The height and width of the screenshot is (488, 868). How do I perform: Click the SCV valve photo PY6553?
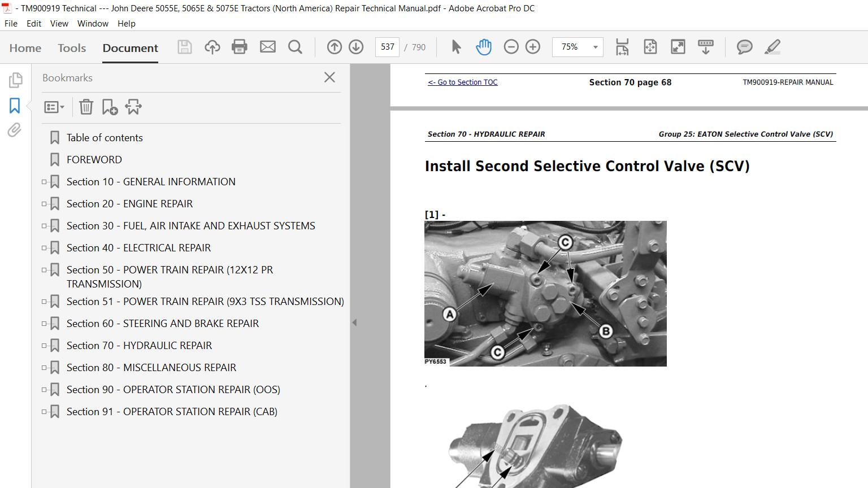tap(545, 294)
